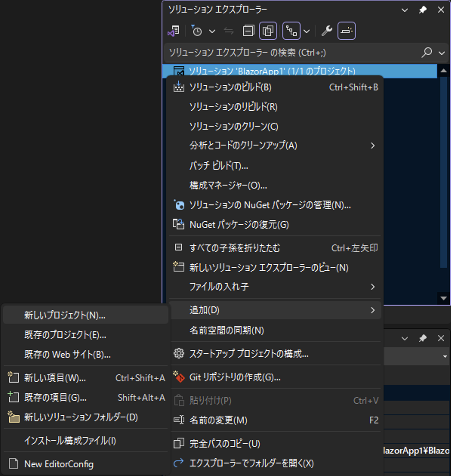Click the build solution icon

pyautogui.click(x=179, y=87)
